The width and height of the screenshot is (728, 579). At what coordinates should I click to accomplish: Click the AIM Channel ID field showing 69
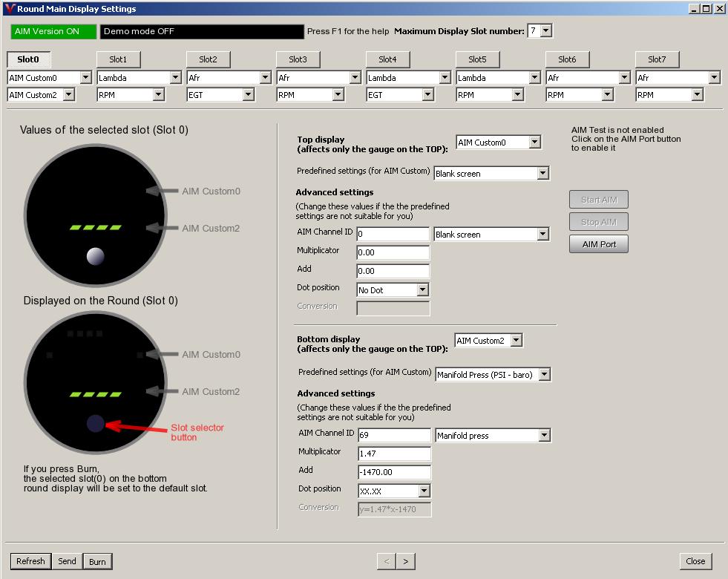(x=393, y=435)
